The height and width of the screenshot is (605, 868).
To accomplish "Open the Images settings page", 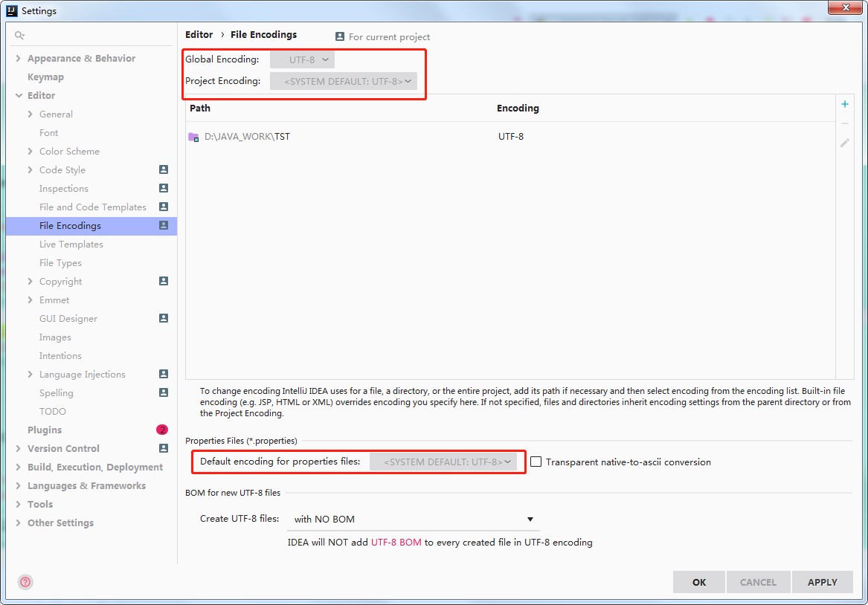I will pos(55,337).
